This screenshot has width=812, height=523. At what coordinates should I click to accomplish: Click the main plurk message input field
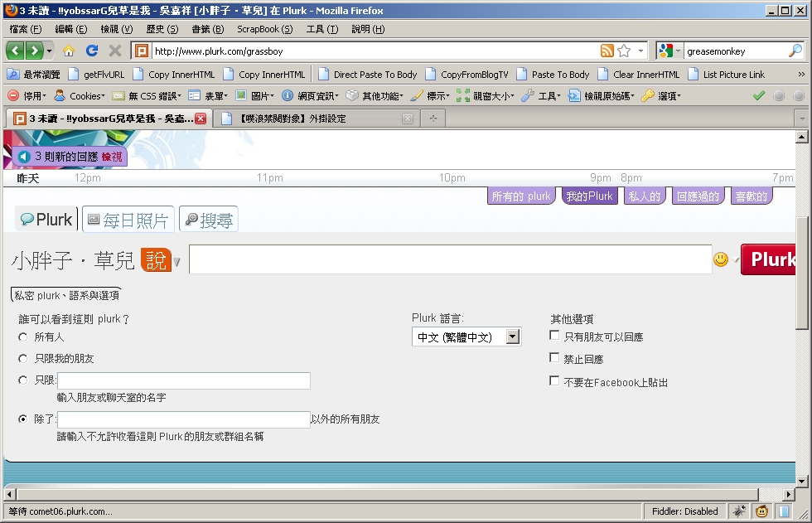(x=450, y=259)
